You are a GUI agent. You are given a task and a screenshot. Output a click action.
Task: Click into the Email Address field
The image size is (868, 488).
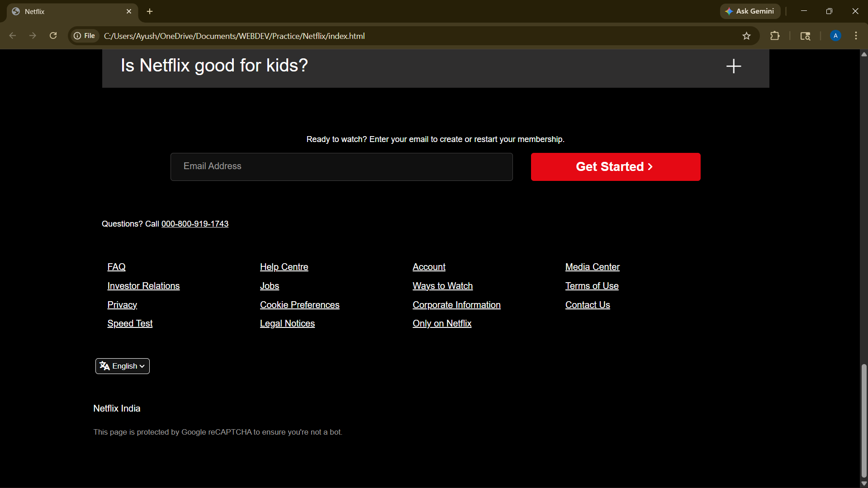[x=341, y=167]
